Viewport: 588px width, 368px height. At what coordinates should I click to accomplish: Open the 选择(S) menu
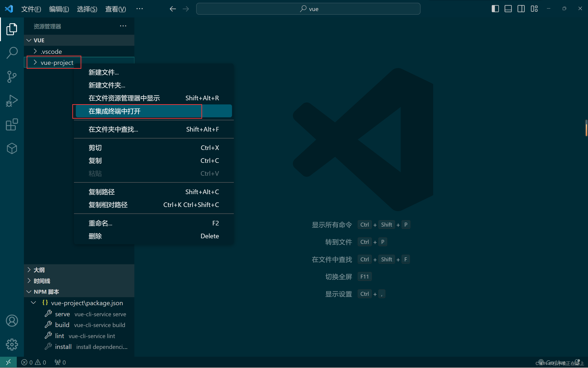point(87,9)
